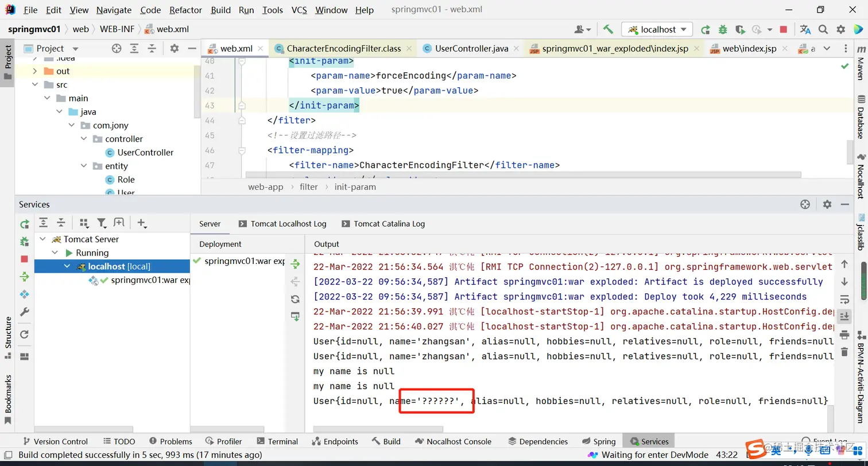Viewport: 868px width, 466px height.
Task: Toggle the Project tool window stripe button
Action: (x=8, y=62)
